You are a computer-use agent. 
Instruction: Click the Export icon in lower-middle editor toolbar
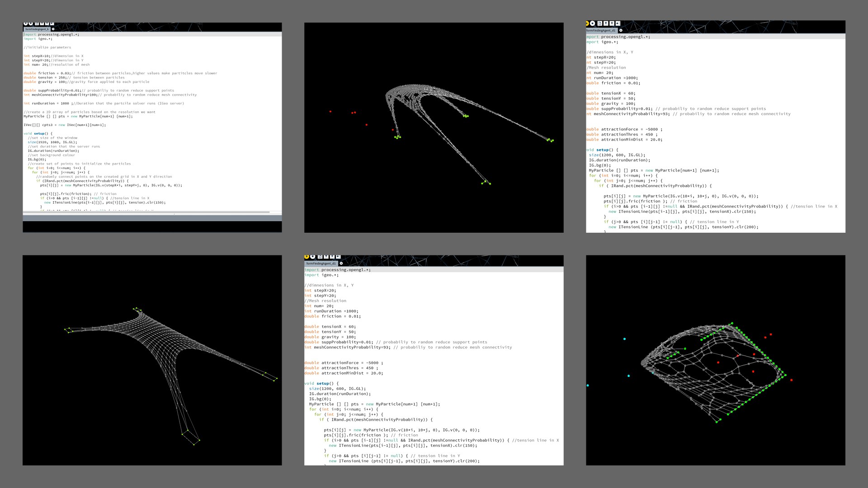click(338, 257)
